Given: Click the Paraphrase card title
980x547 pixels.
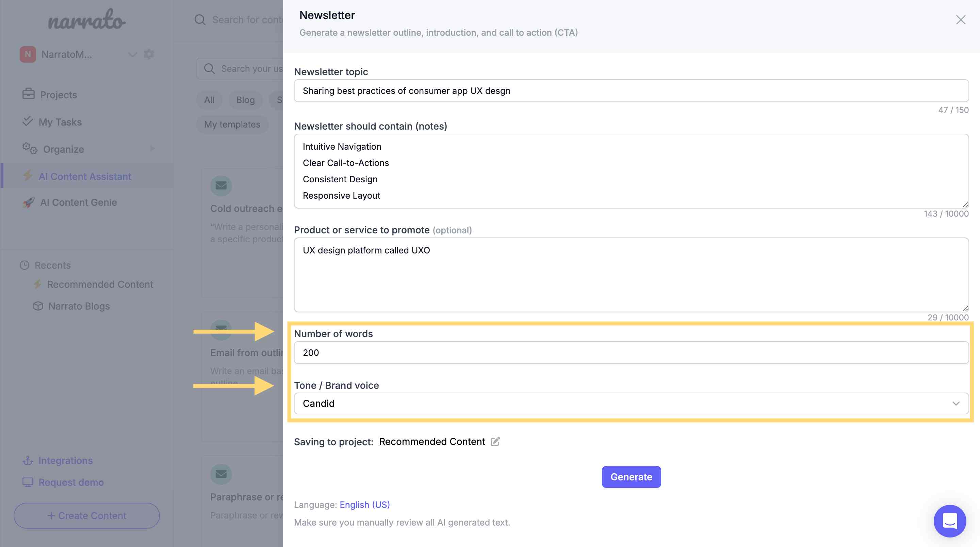Looking at the screenshot, I should pyautogui.click(x=246, y=497).
